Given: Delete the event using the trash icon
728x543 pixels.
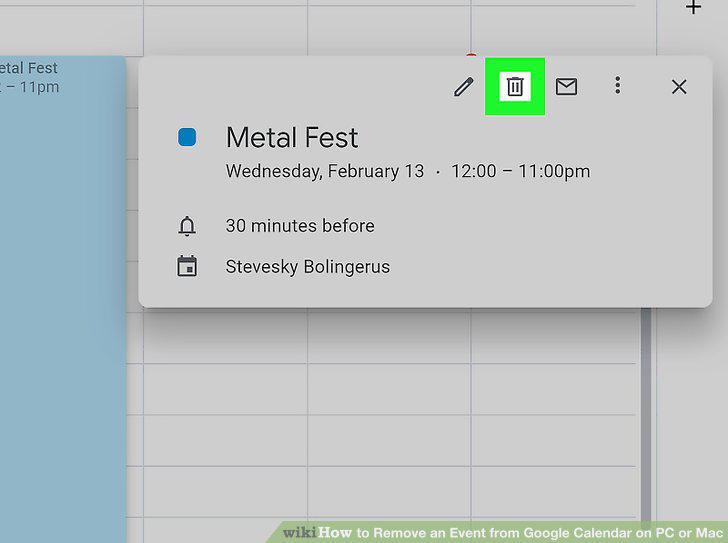Looking at the screenshot, I should (x=515, y=87).
